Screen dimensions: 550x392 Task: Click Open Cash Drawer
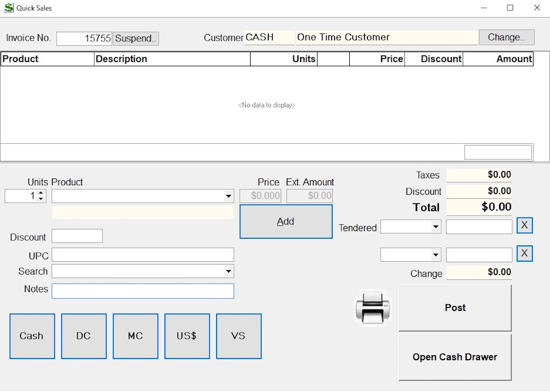455,357
